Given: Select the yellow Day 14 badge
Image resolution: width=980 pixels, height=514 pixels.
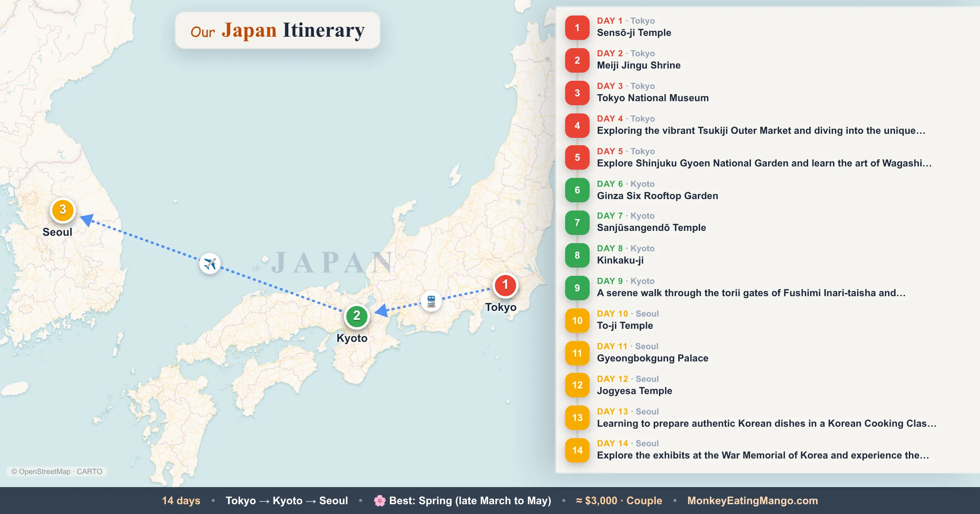Looking at the screenshot, I should (x=577, y=450).
